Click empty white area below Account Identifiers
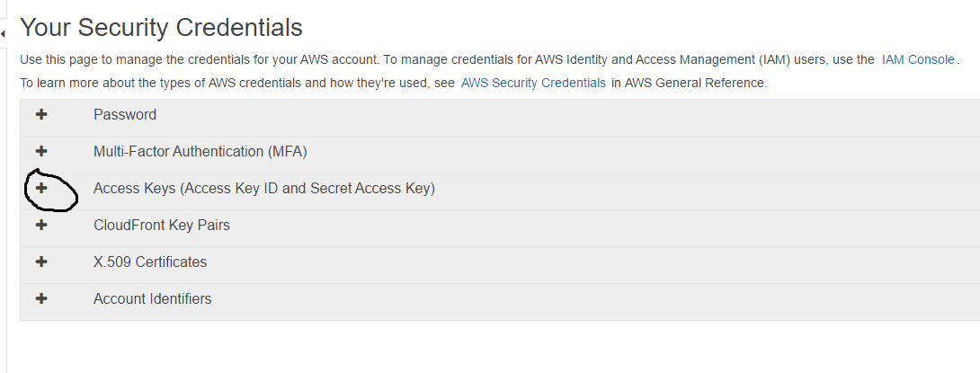 click(494, 347)
